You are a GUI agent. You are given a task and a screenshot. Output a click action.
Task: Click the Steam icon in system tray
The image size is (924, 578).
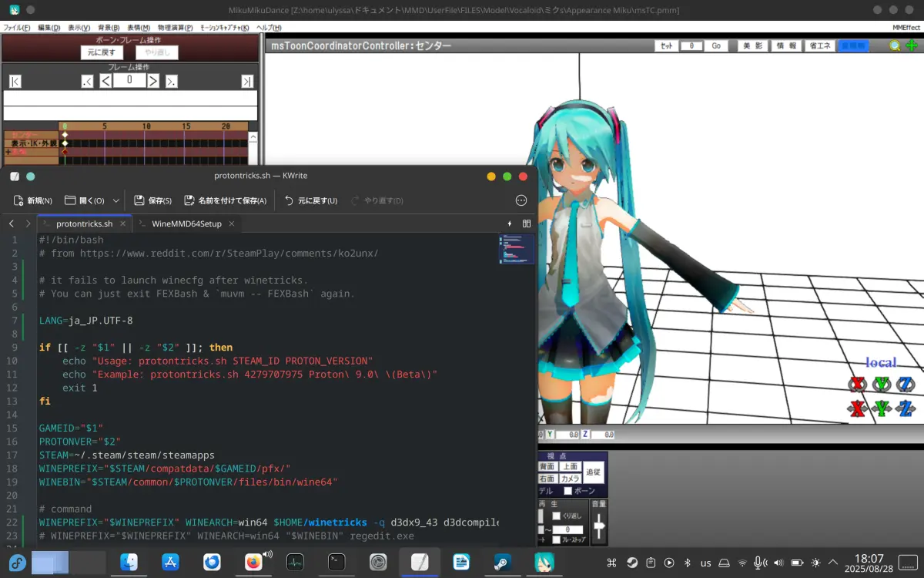point(632,563)
